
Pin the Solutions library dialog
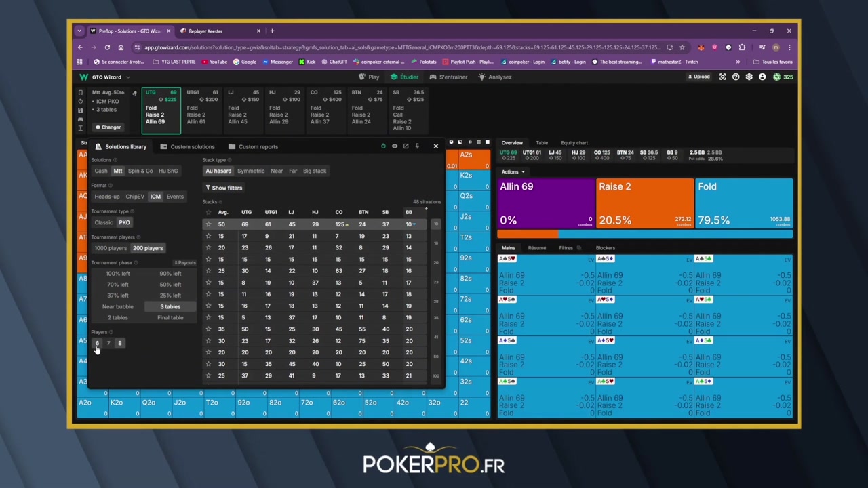[x=417, y=146]
